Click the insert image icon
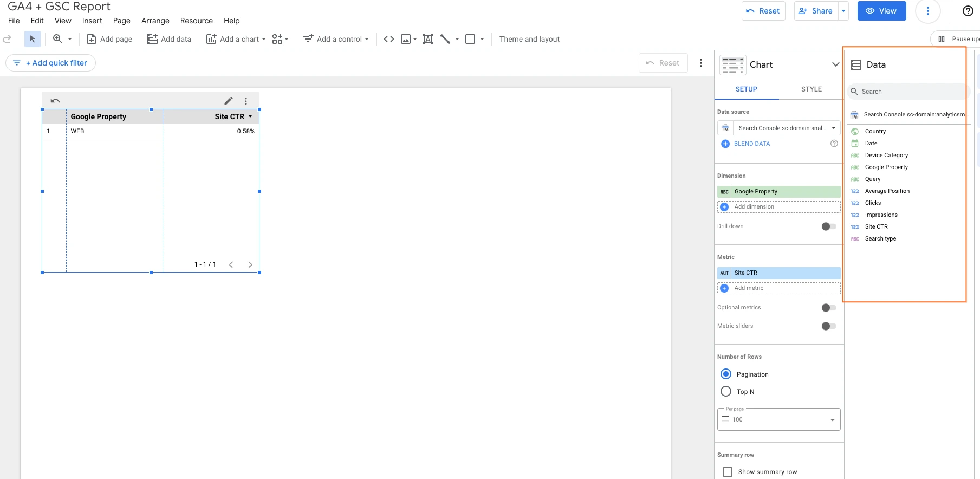The width and height of the screenshot is (980, 479). click(x=406, y=39)
